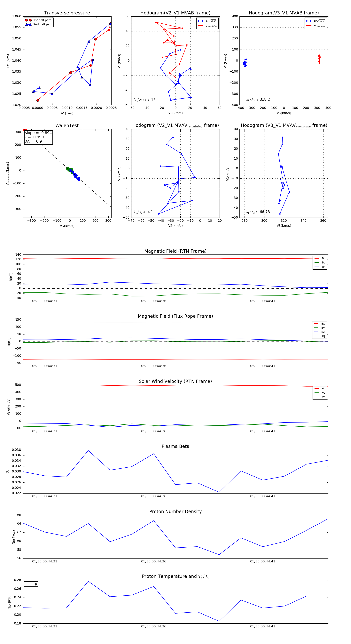Click the "Tp(10^6K)" y-axis label
The width and height of the screenshot is (351, 644).
[10, 602]
